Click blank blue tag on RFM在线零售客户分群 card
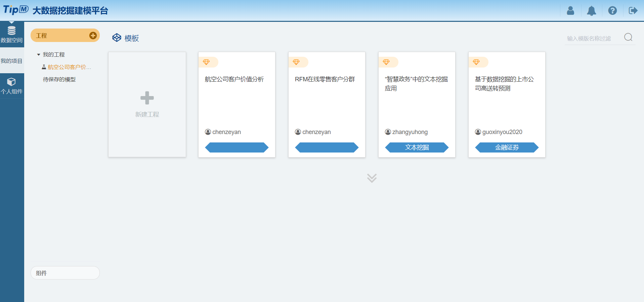Viewport: 644px width, 302px height. pos(327,147)
